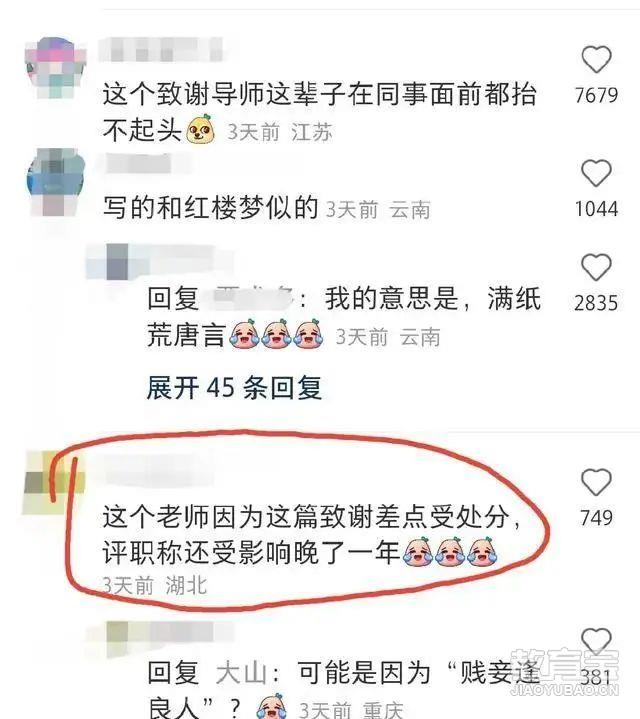Image resolution: width=640 pixels, height=719 pixels.
Task: Tap the reply 我的意思是，满纸荒唐言
Action: point(344,316)
